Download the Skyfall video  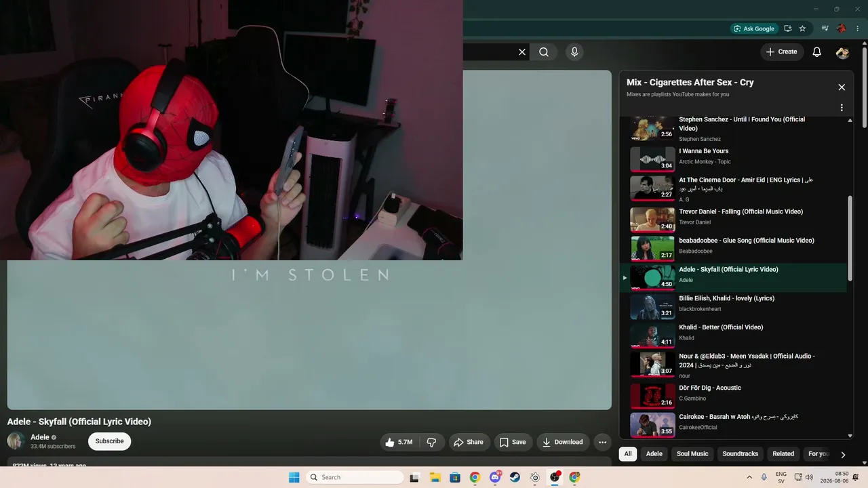click(x=563, y=442)
